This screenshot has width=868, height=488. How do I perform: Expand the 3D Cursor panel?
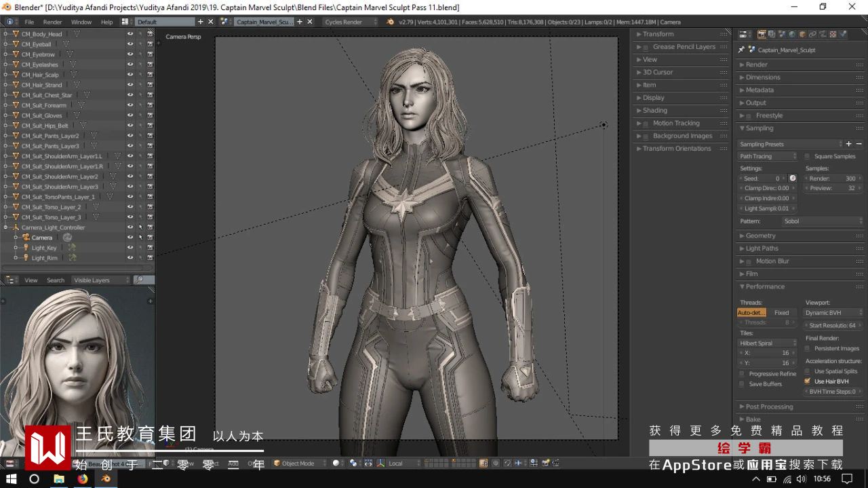658,72
